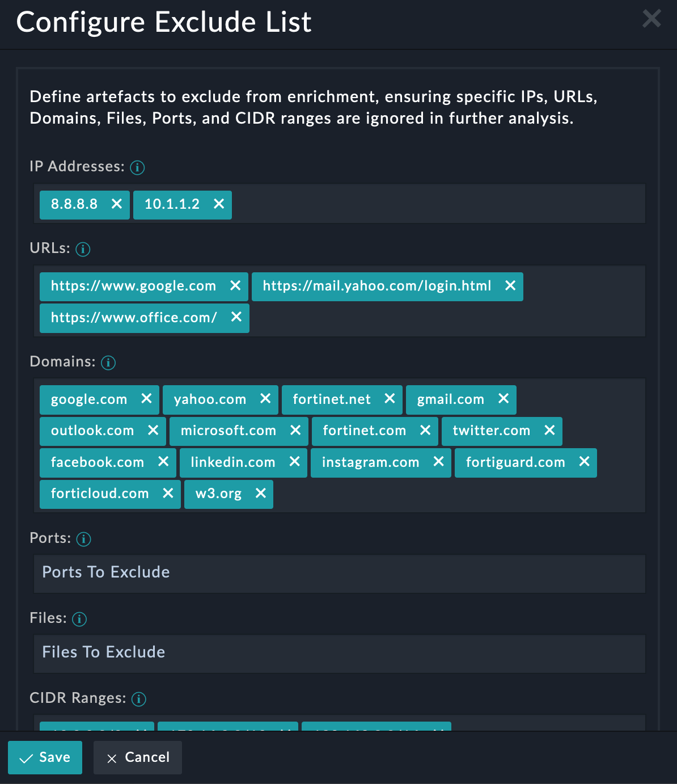
Task: Remove the fortinet.net domain tag
Action: [x=390, y=399]
